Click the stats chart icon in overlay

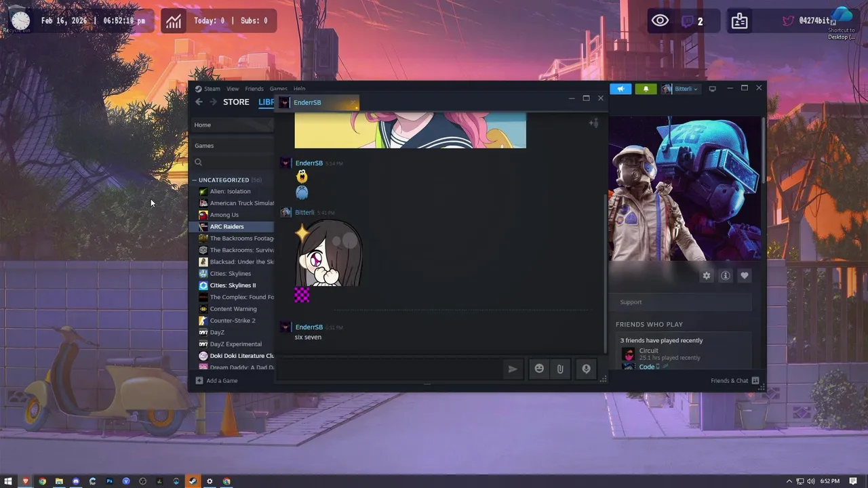[174, 21]
